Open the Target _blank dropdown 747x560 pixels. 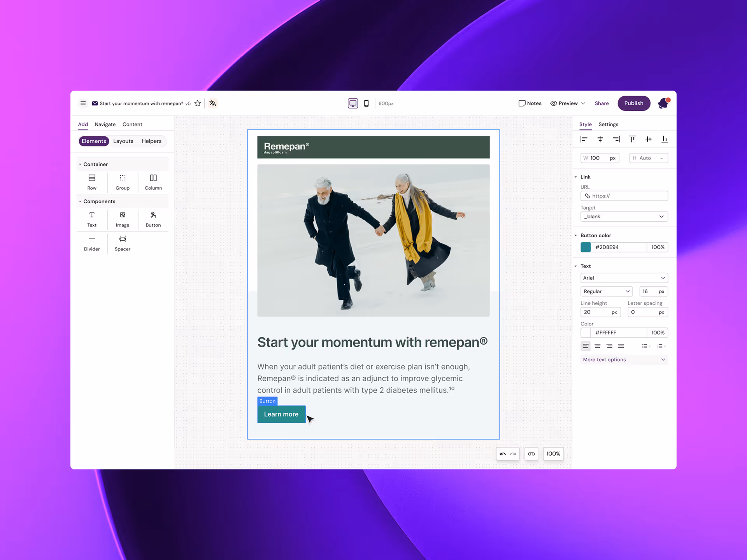(x=624, y=217)
